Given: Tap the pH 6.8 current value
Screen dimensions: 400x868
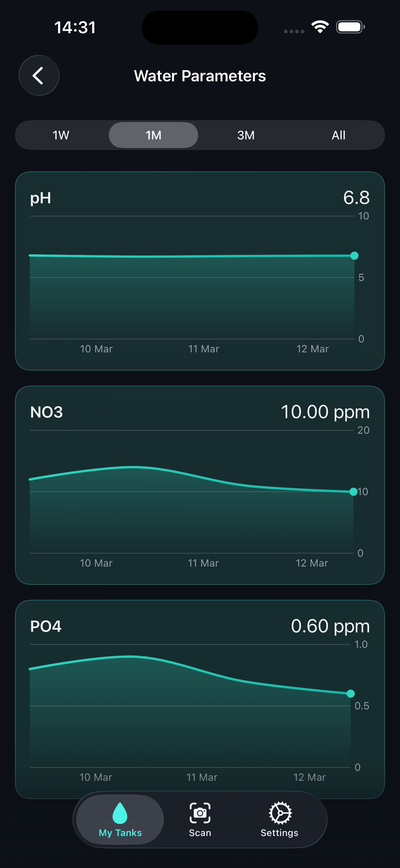Looking at the screenshot, I should [356, 197].
